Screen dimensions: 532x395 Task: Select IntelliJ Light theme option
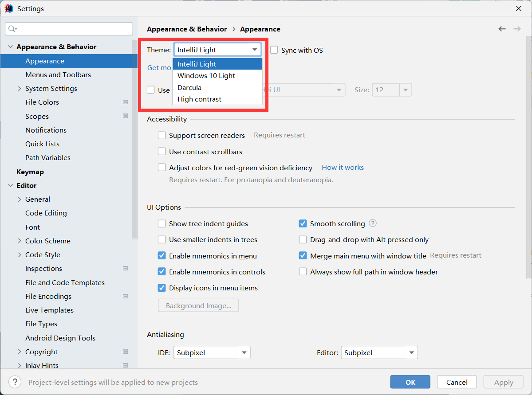click(x=217, y=64)
